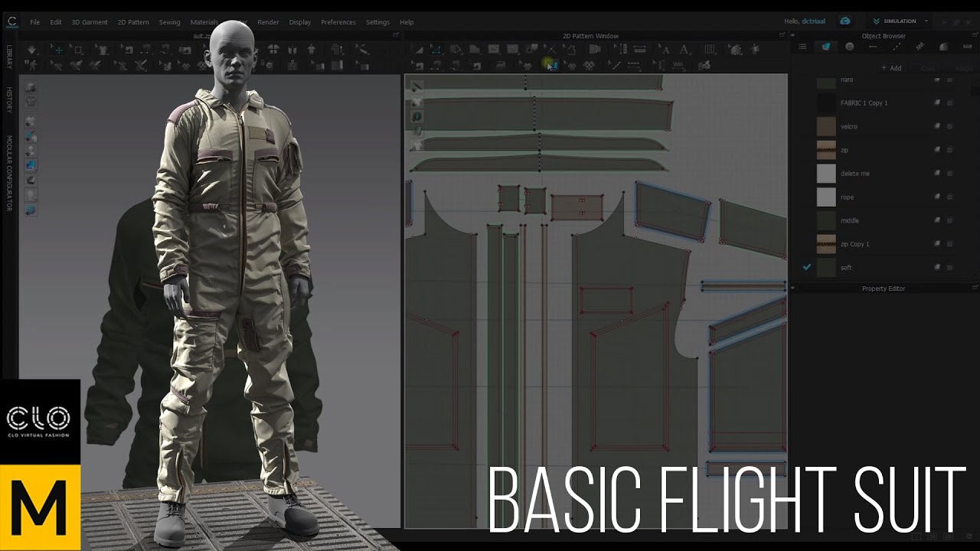Open the HISTORY side tab
The image size is (980, 551).
click(x=9, y=100)
